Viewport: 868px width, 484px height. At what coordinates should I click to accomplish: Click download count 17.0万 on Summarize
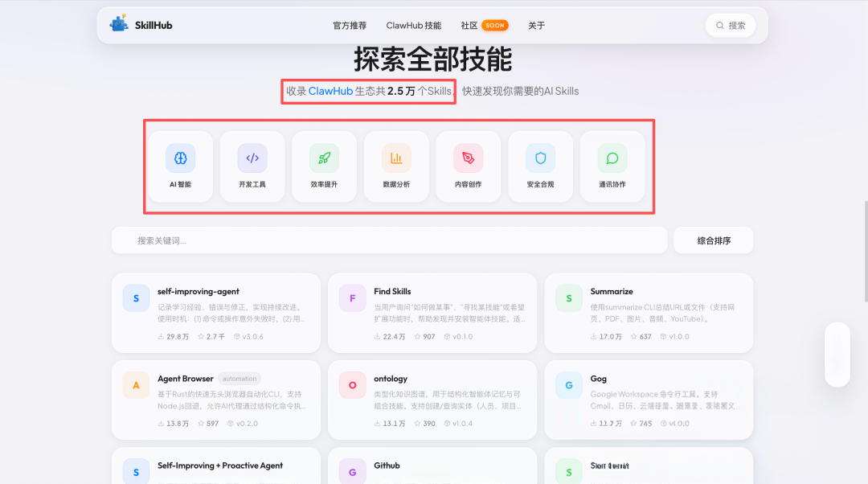coord(606,337)
